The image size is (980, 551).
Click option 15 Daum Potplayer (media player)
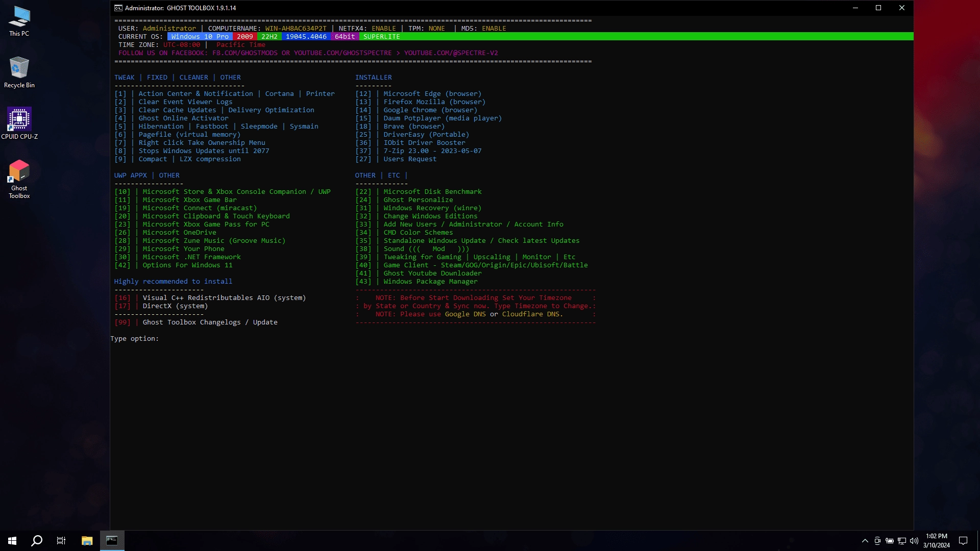(x=429, y=118)
